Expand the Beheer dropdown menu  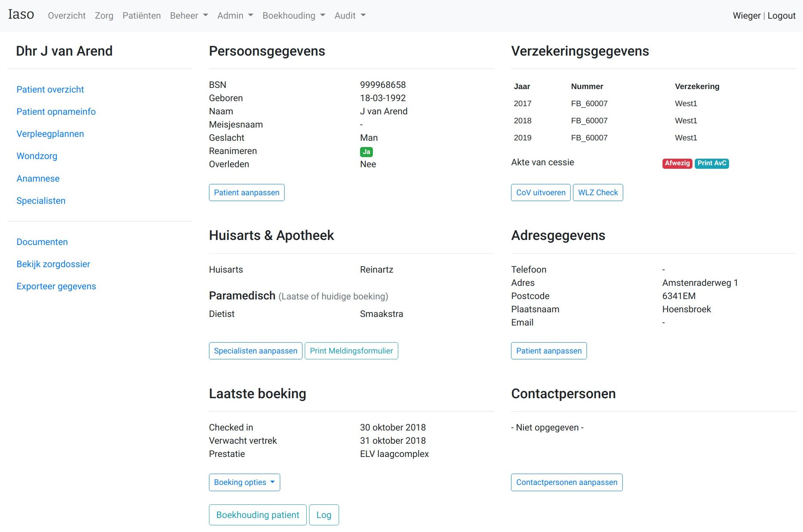click(189, 16)
